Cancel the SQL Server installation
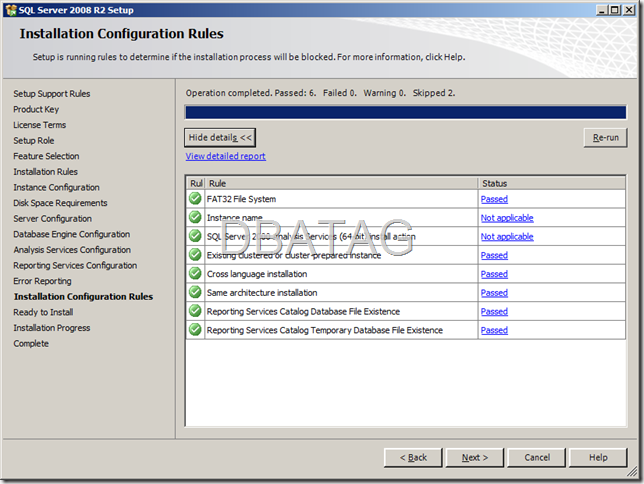The height and width of the screenshot is (484, 644). tap(537, 457)
